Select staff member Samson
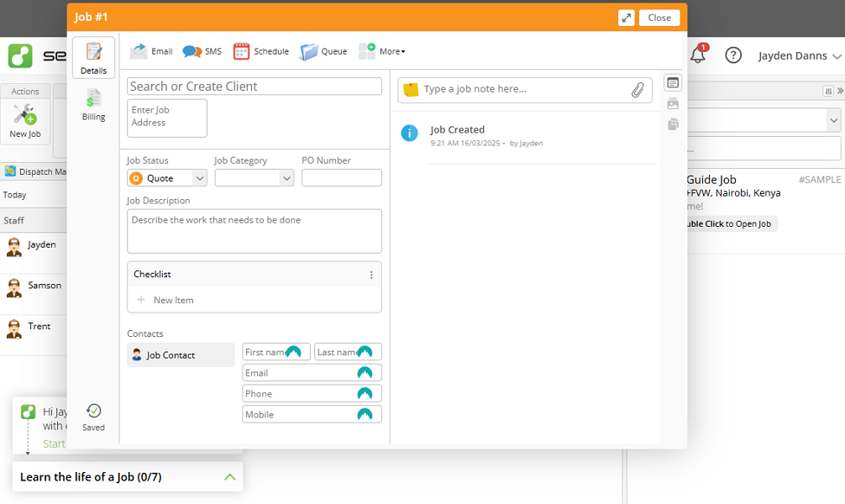Screen dimensions: 845x504 34,288
